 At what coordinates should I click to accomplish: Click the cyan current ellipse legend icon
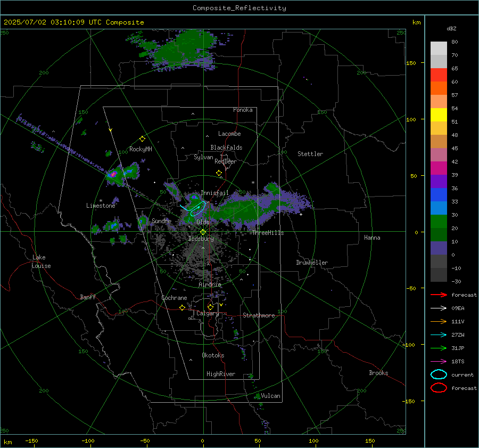[439, 374]
